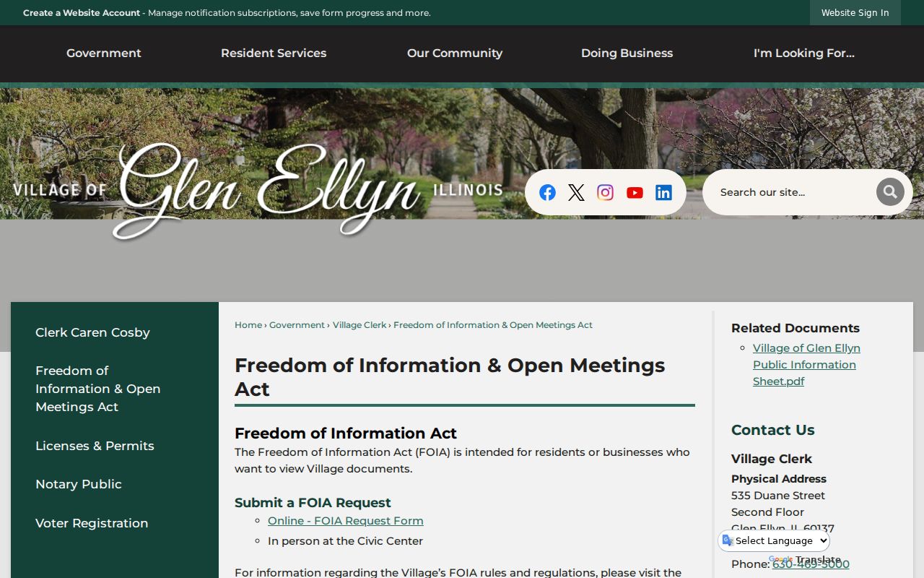Click the Contact Us heading
The image size is (924, 578).
(772, 430)
